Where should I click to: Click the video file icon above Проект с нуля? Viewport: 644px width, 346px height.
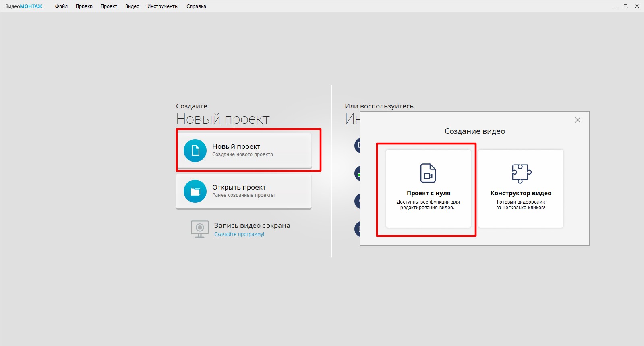point(428,173)
